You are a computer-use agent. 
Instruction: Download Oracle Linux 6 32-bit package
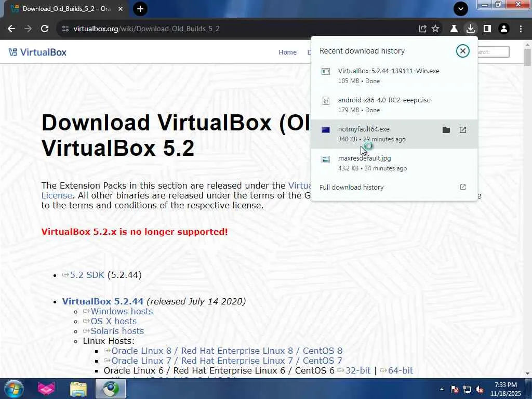click(358, 370)
